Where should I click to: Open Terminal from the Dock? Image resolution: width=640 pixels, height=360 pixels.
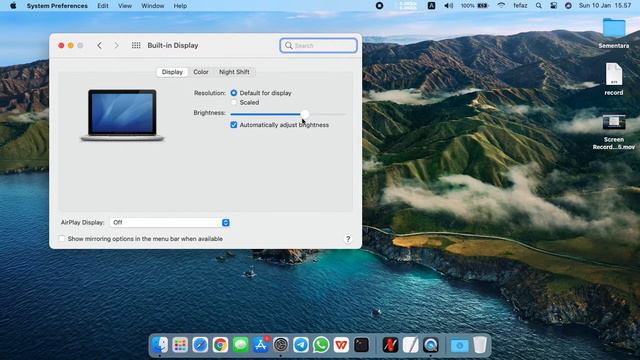coord(361,345)
